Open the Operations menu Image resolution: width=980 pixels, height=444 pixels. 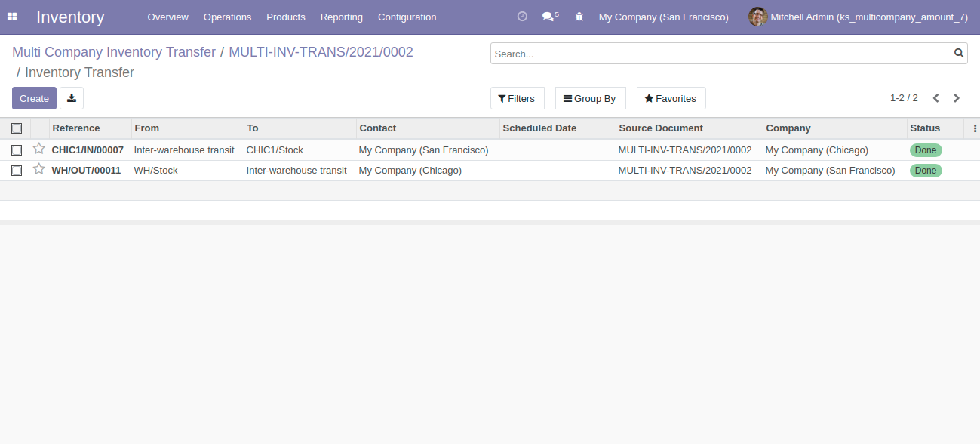click(x=227, y=17)
